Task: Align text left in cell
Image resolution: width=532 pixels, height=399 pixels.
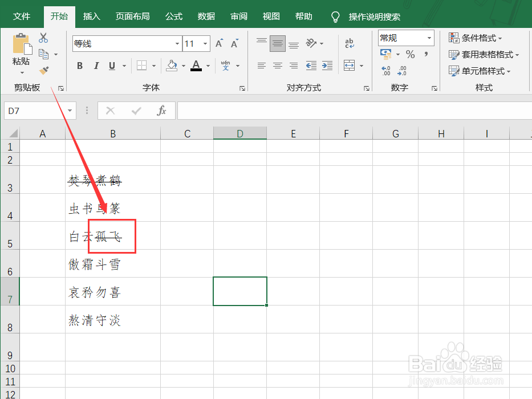Action: coord(262,66)
